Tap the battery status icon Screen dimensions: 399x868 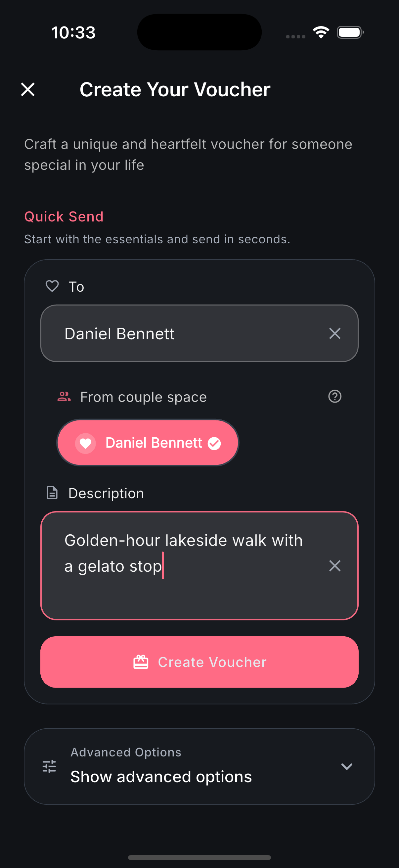pyautogui.click(x=350, y=32)
